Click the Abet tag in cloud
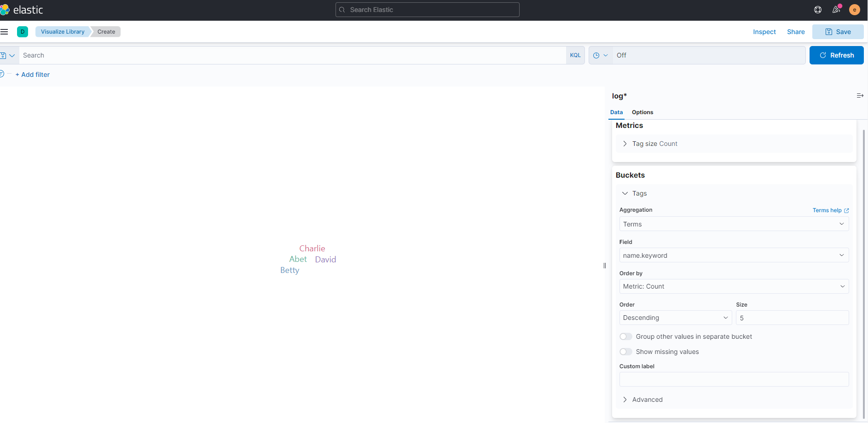Image resolution: width=868 pixels, height=423 pixels. [298, 259]
